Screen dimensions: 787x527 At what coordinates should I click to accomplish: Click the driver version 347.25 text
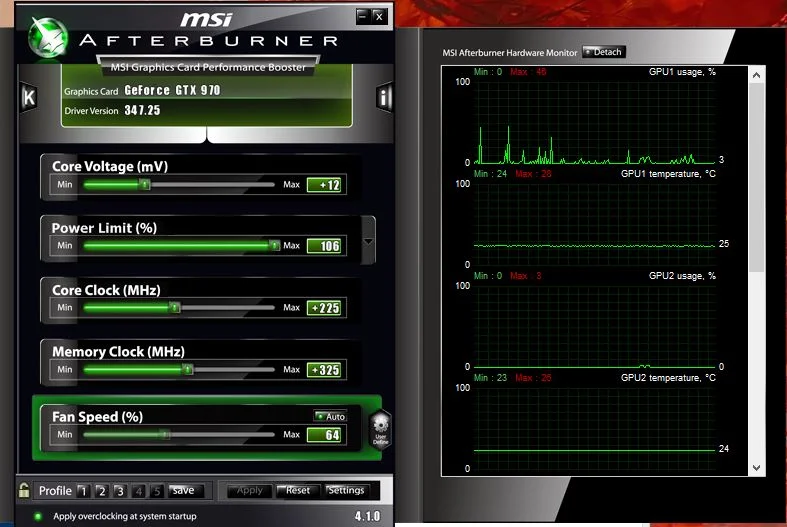click(143, 110)
